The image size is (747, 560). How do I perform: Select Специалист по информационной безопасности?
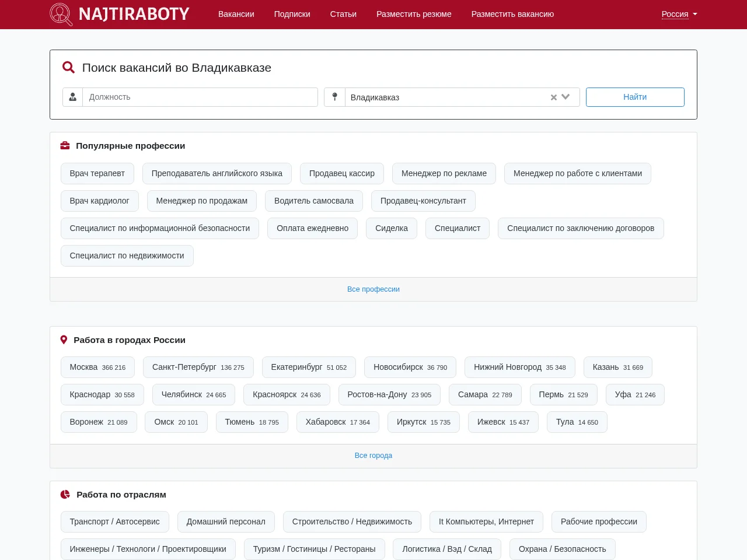pyautogui.click(x=160, y=228)
